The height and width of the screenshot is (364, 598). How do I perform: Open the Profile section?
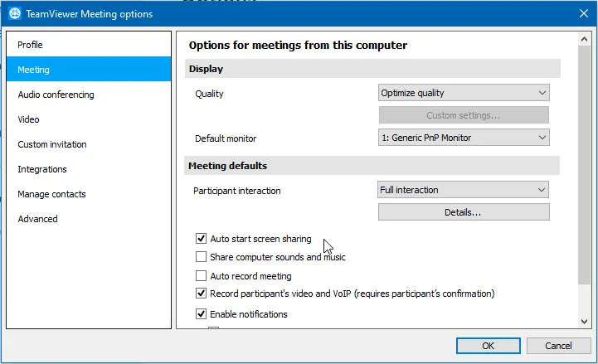click(89, 45)
